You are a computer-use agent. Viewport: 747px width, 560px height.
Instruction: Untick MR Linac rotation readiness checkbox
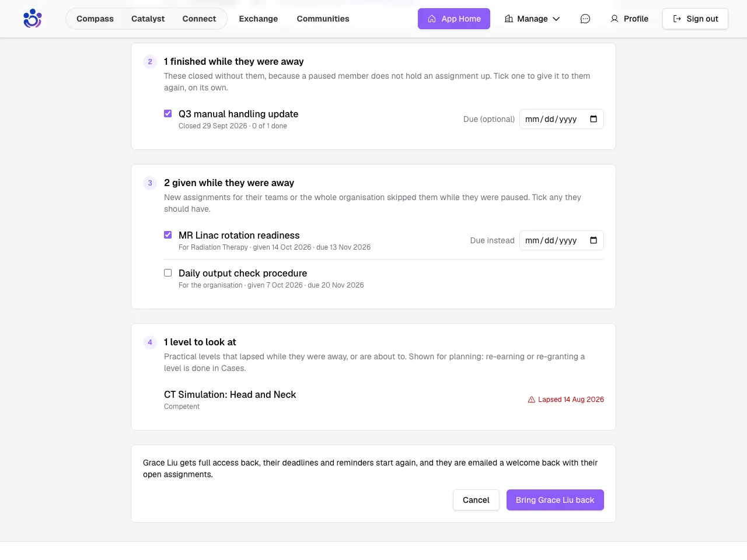point(168,235)
